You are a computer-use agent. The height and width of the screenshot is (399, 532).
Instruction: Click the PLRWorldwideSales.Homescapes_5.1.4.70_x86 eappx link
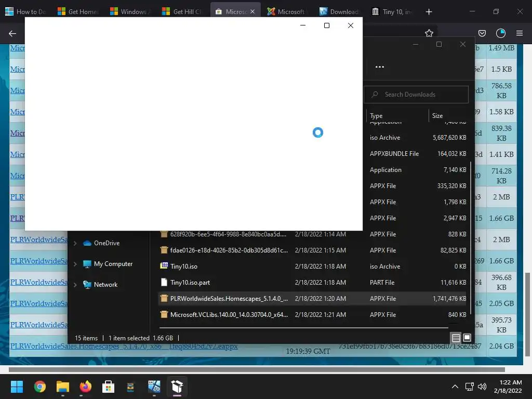[x=124, y=347]
